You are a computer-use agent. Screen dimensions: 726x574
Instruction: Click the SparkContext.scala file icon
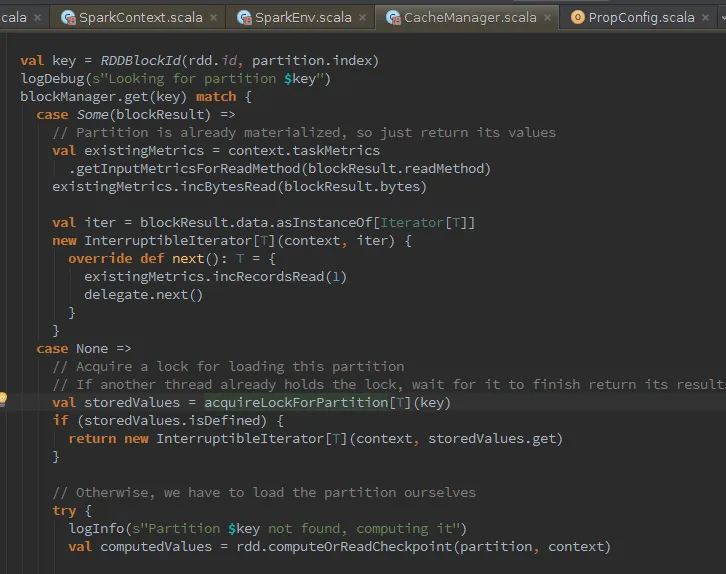pyautogui.click(x=67, y=17)
